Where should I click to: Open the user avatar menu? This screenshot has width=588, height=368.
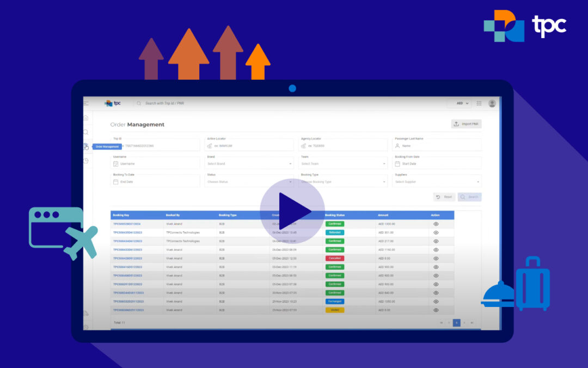pyautogui.click(x=492, y=103)
